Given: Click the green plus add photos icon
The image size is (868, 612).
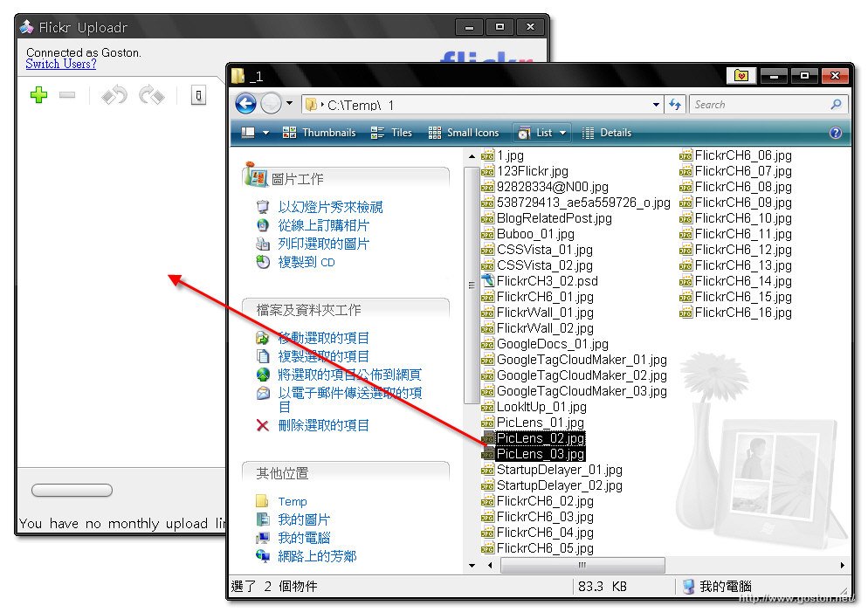Looking at the screenshot, I should 38,95.
